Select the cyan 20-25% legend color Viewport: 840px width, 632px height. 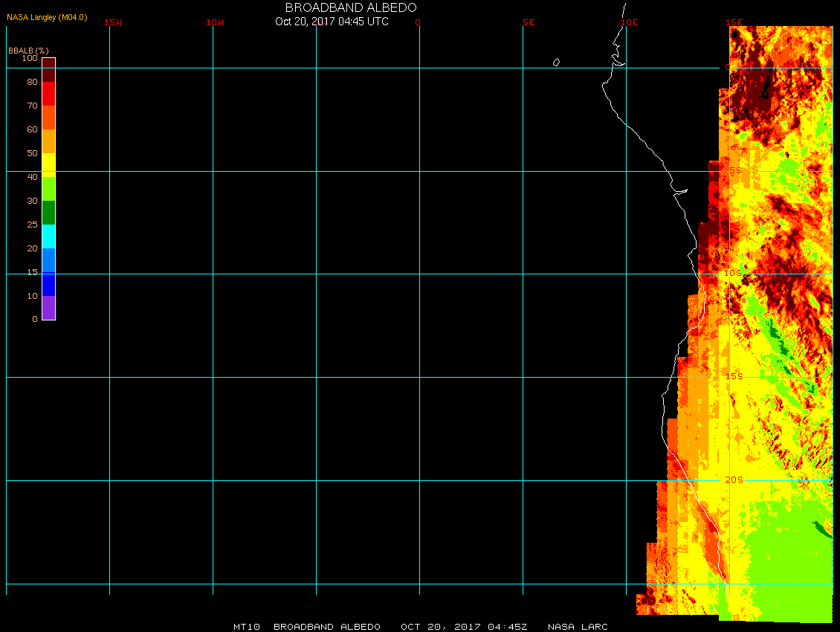point(48,236)
